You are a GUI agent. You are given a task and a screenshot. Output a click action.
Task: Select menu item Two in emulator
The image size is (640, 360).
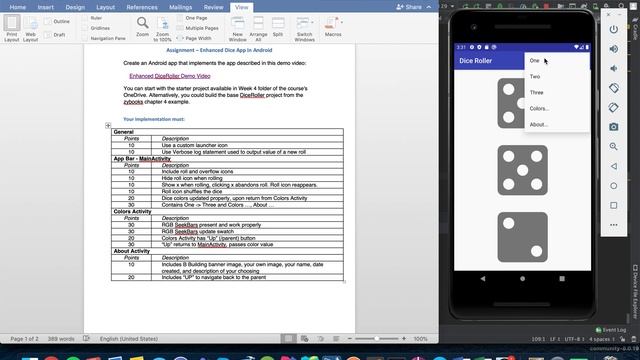coord(557,76)
